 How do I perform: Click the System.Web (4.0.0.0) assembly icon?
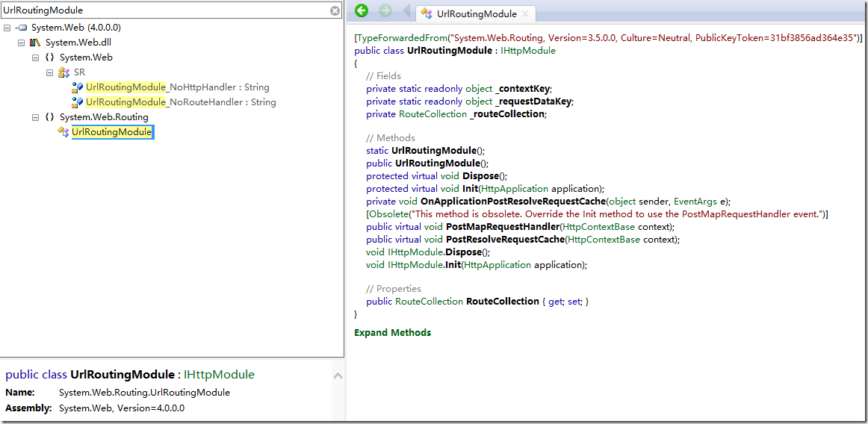[x=22, y=28]
